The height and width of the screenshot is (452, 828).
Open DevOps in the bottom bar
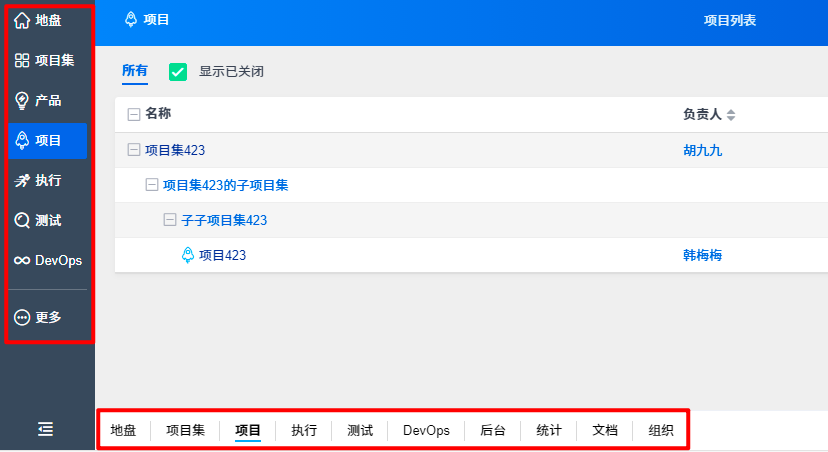[x=426, y=430]
